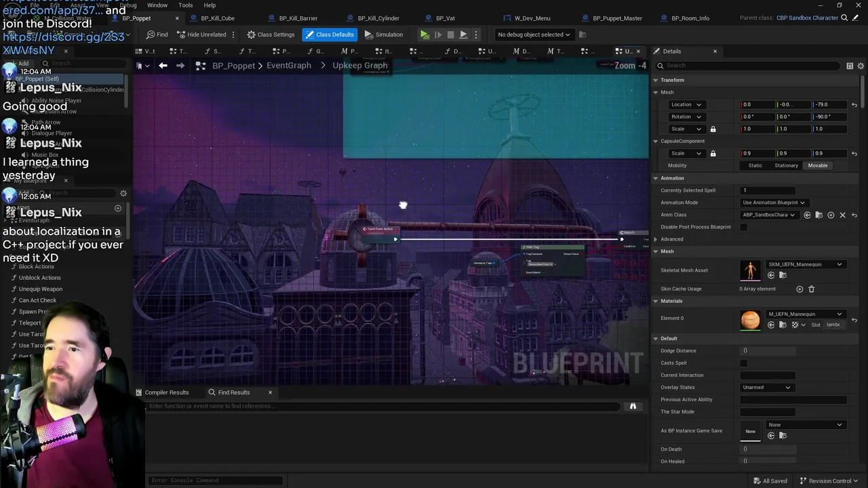Set Mobility to Movable

click(818, 165)
